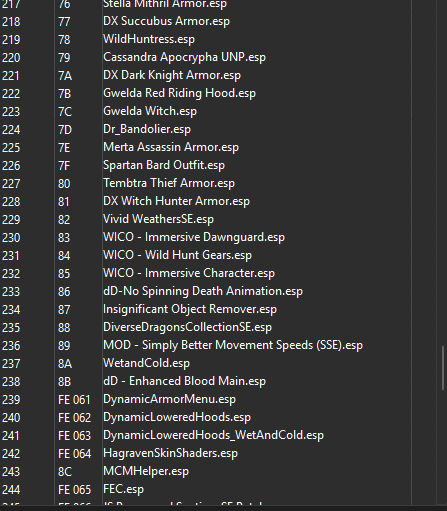Select MOD - Simply Better Movement Speeds (SSE).esp
The height and width of the screenshot is (511, 447).
coord(233,345)
